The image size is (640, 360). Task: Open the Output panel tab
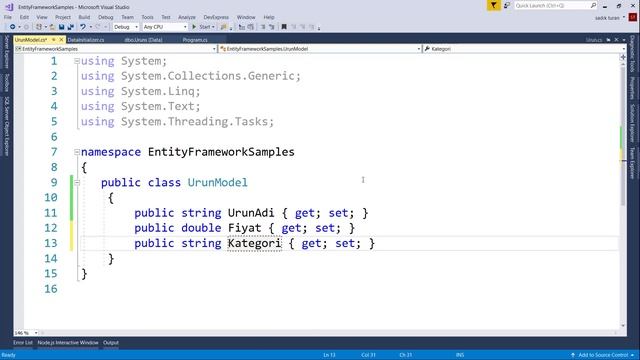click(111, 343)
